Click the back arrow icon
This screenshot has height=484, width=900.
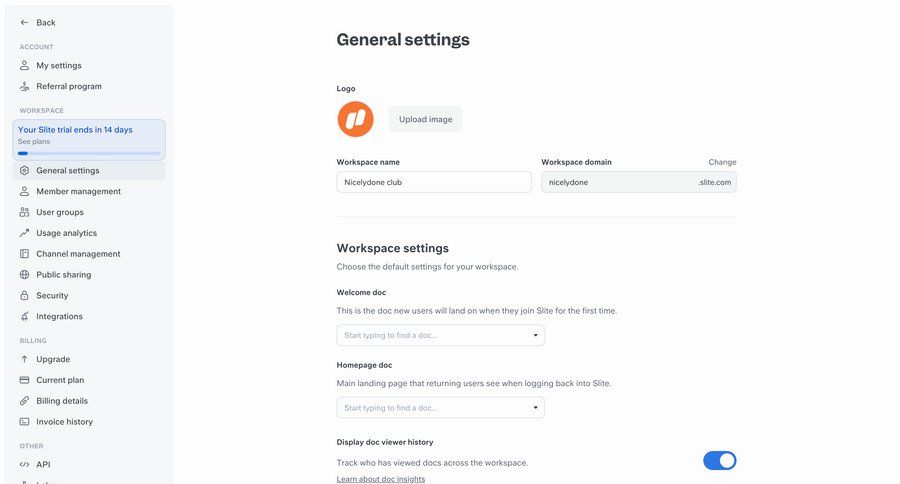(24, 22)
